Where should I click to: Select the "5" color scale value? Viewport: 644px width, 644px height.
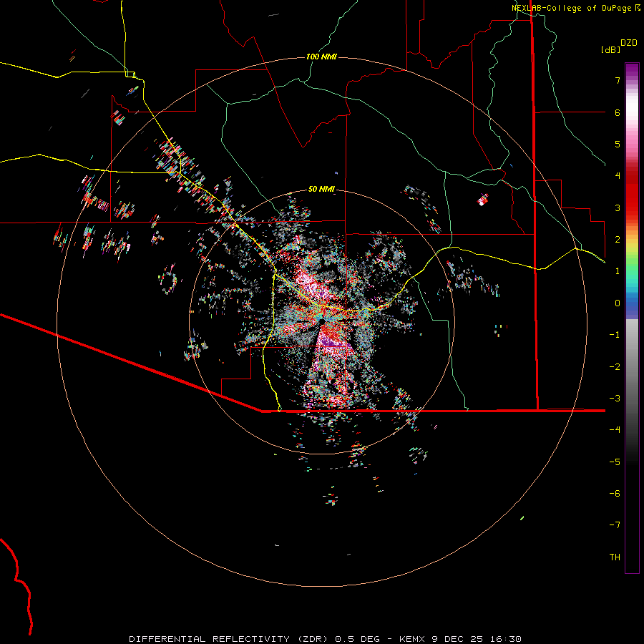(x=618, y=144)
